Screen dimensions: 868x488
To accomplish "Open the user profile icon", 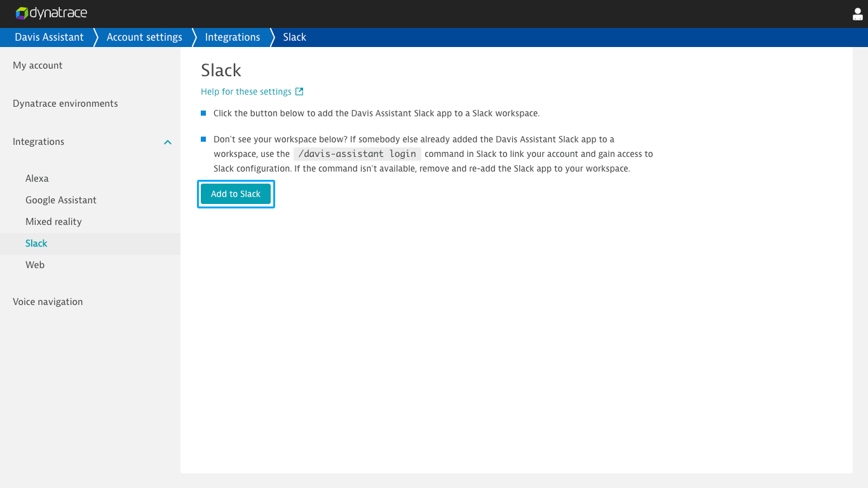I will [x=857, y=14].
